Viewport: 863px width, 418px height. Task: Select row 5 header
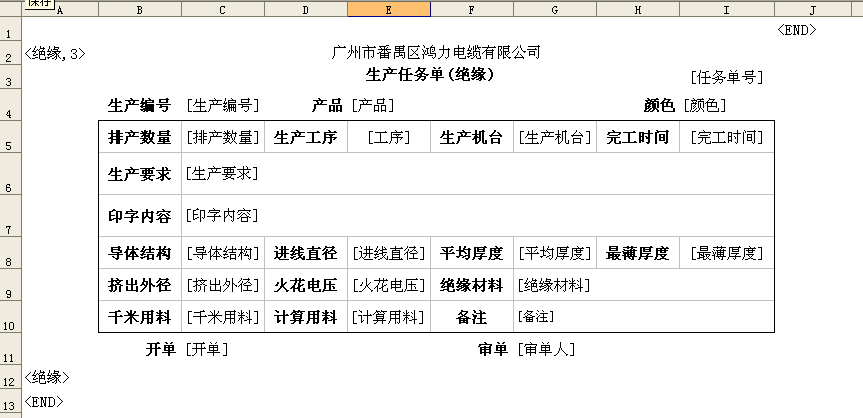10,137
